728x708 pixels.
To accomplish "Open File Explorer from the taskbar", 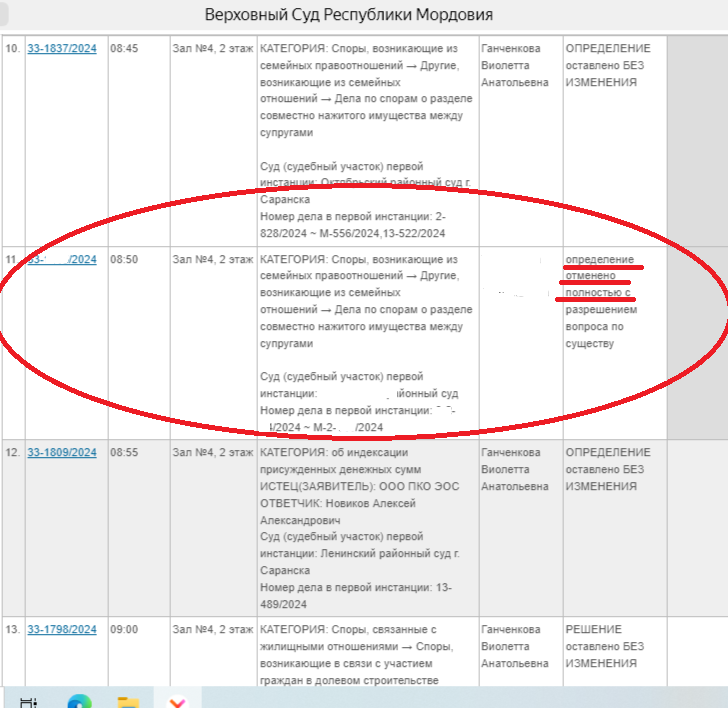I will coord(129,702).
